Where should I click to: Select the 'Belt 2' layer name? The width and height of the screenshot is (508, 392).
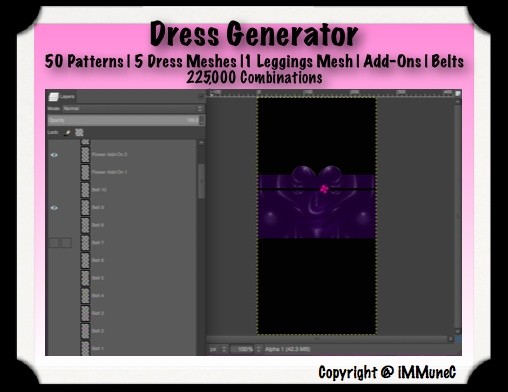[98, 331]
